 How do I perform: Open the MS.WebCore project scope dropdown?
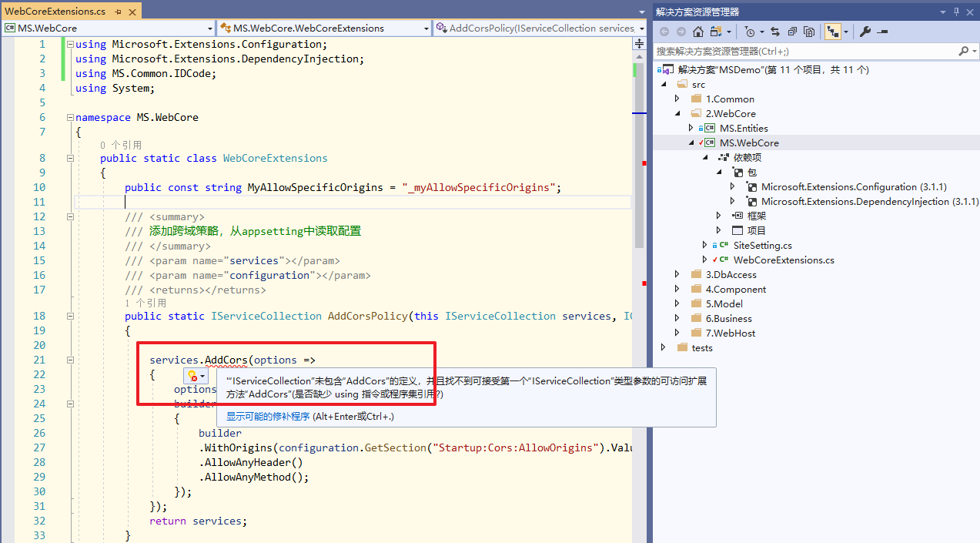pos(210,28)
